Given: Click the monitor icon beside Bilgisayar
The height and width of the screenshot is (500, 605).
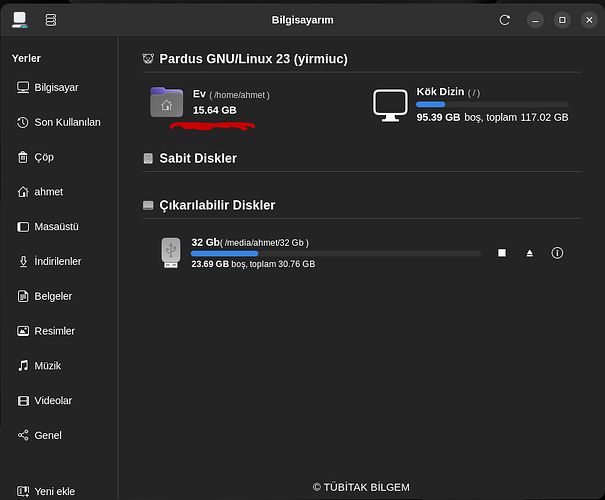Looking at the screenshot, I should (x=23, y=88).
